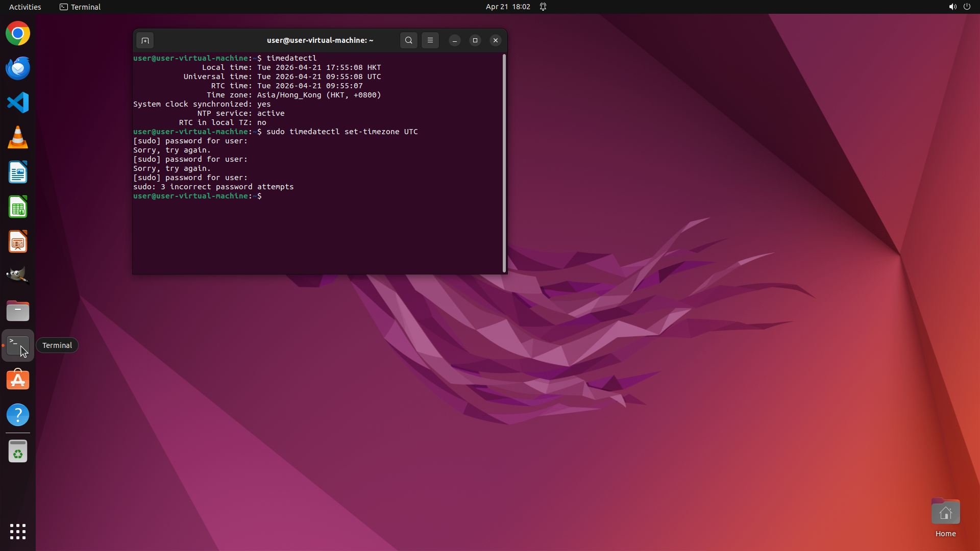The height and width of the screenshot is (551, 980).
Task: Open the Terminal app menu in top bar
Action: 80,7
